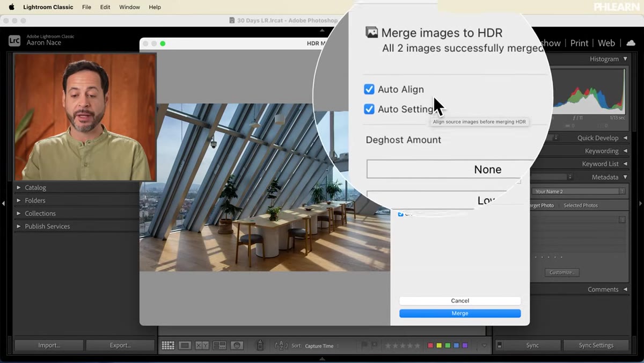Click the Export button

pos(120,345)
